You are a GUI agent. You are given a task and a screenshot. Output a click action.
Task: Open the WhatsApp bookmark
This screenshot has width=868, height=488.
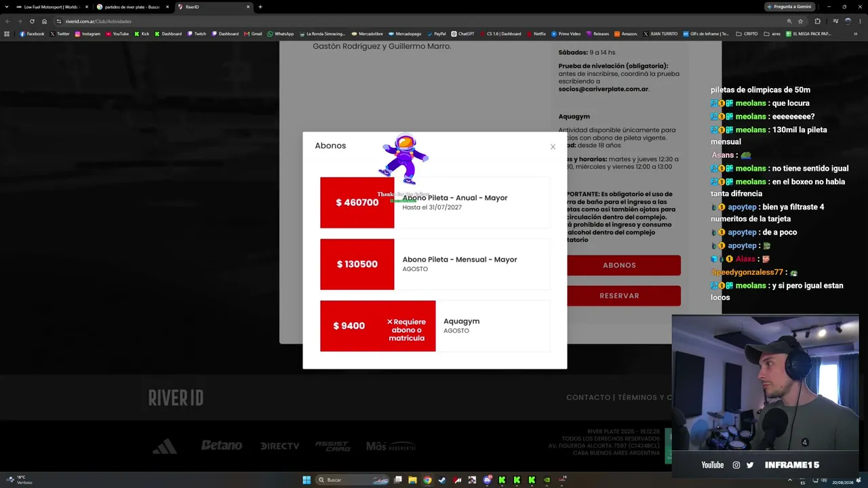pyautogui.click(x=281, y=34)
